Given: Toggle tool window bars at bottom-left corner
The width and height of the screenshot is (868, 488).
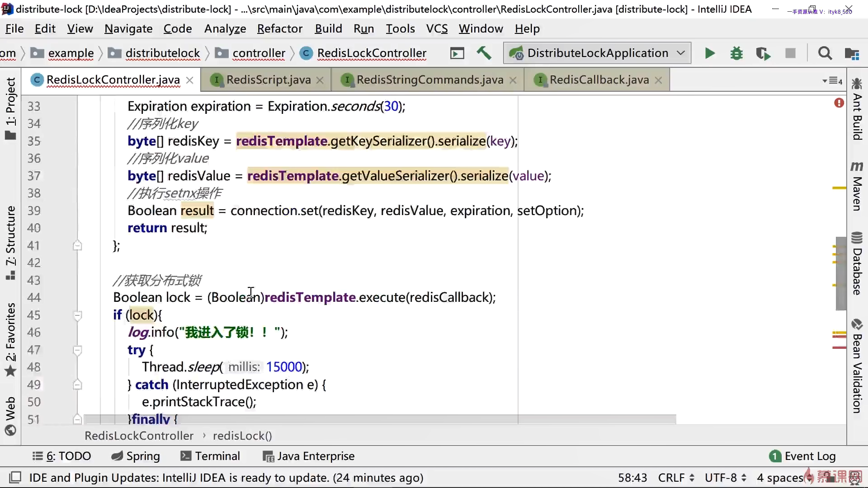Looking at the screenshot, I should [x=15, y=478].
